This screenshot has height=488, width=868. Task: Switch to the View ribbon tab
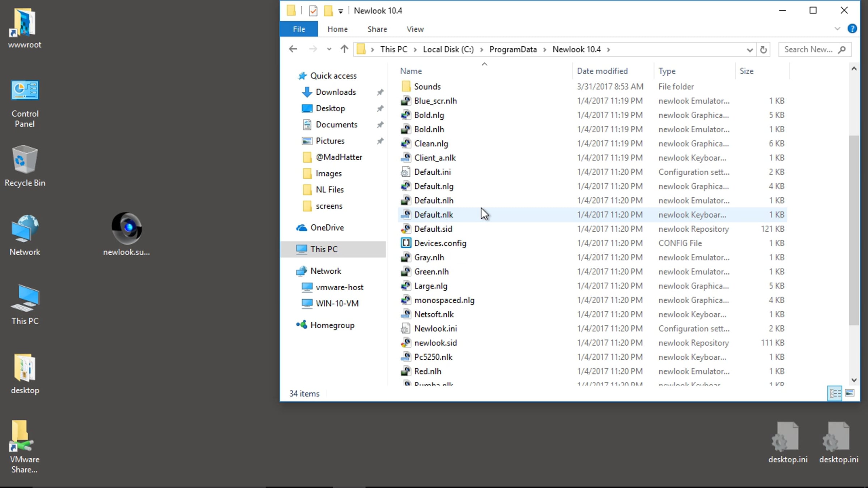coord(415,29)
